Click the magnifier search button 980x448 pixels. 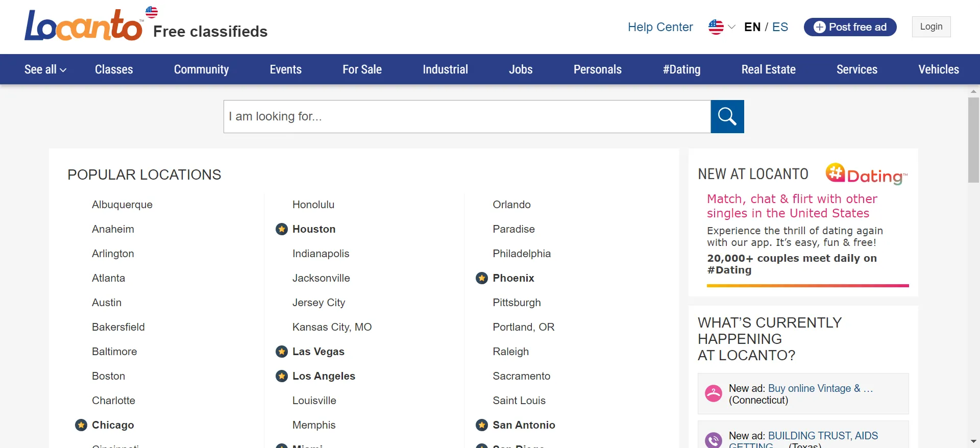[x=727, y=116]
